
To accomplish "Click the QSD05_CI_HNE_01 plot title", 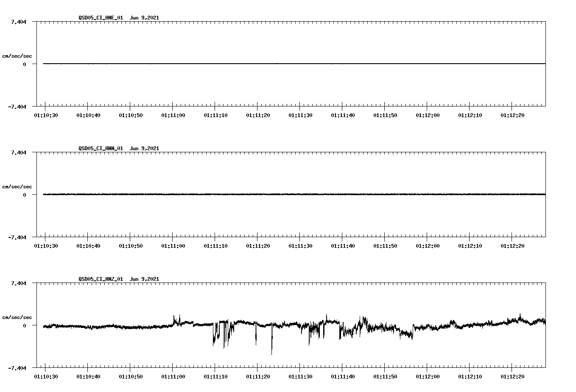I will click(x=119, y=18).
